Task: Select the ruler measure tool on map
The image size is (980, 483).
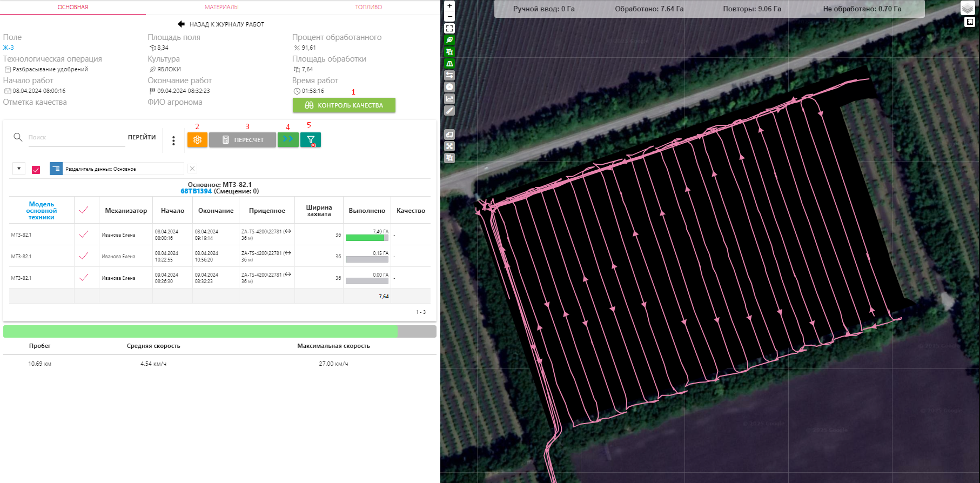Action: pos(449,111)
